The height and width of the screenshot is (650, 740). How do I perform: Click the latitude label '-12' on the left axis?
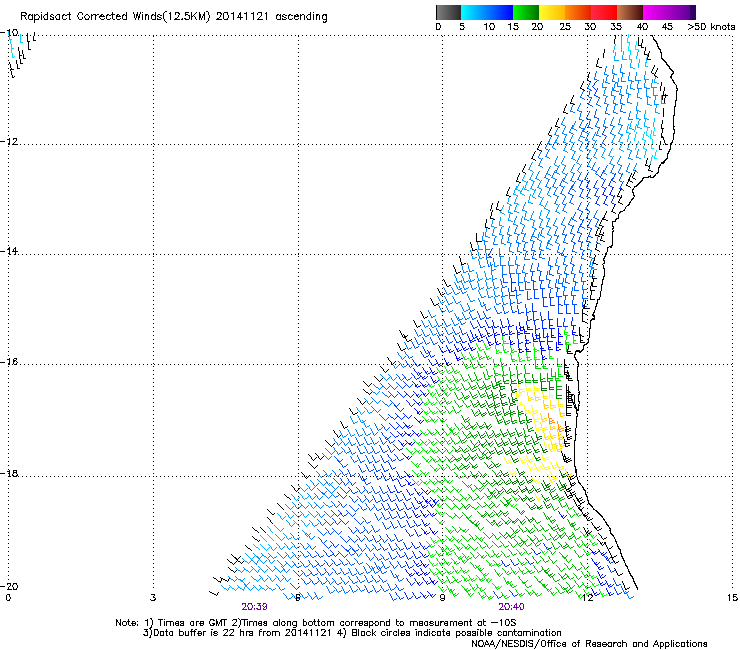9,142
